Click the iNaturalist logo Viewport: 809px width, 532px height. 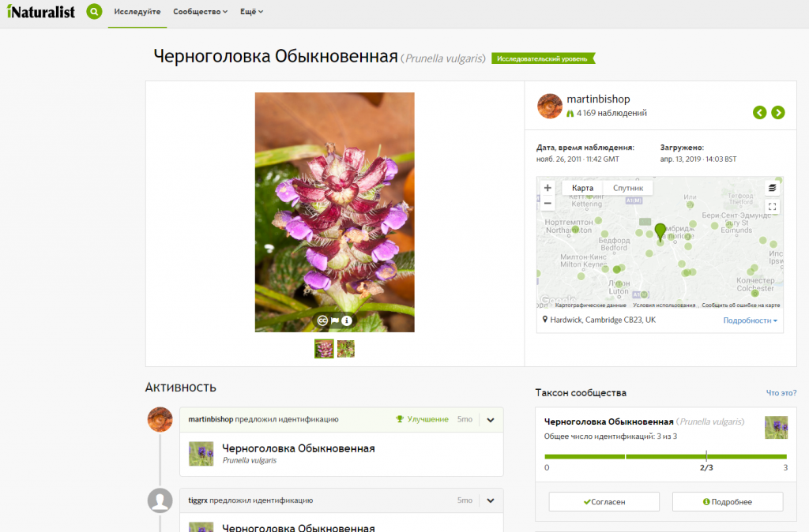click(x=41, y=11)
